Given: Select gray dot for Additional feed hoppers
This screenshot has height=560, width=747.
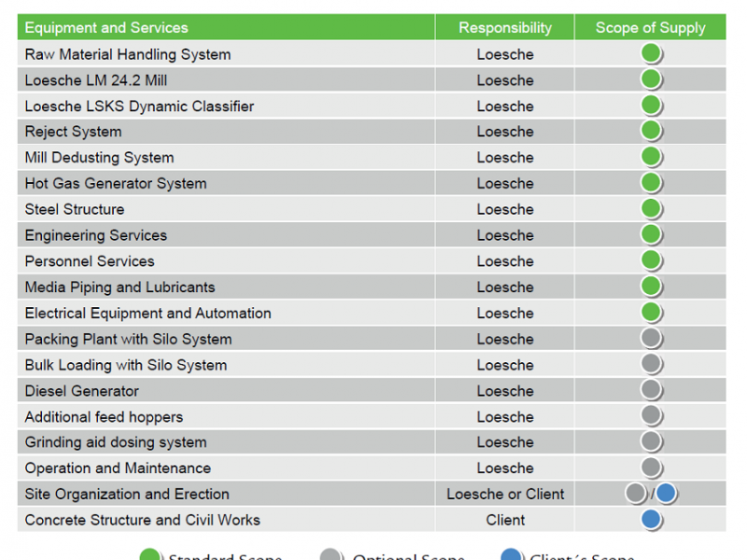Looking at the screenshot, I should [651, 415].
